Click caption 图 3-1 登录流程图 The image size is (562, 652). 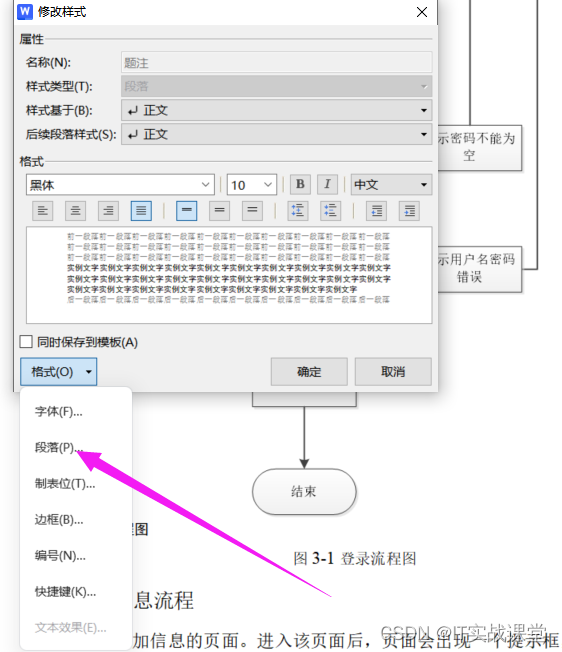tap(355, 558)
